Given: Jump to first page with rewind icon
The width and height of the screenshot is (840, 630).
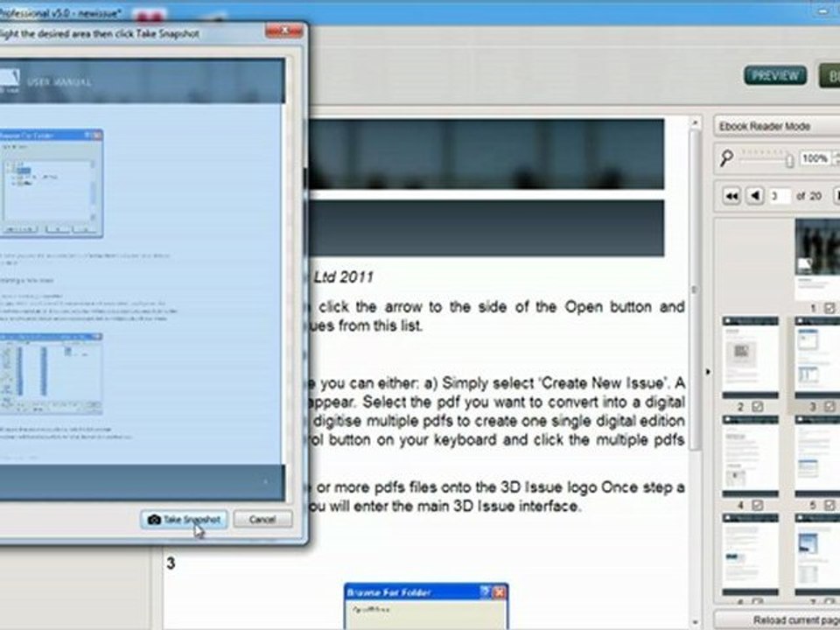Looking at the screenshot, I should tap(731, 196).
